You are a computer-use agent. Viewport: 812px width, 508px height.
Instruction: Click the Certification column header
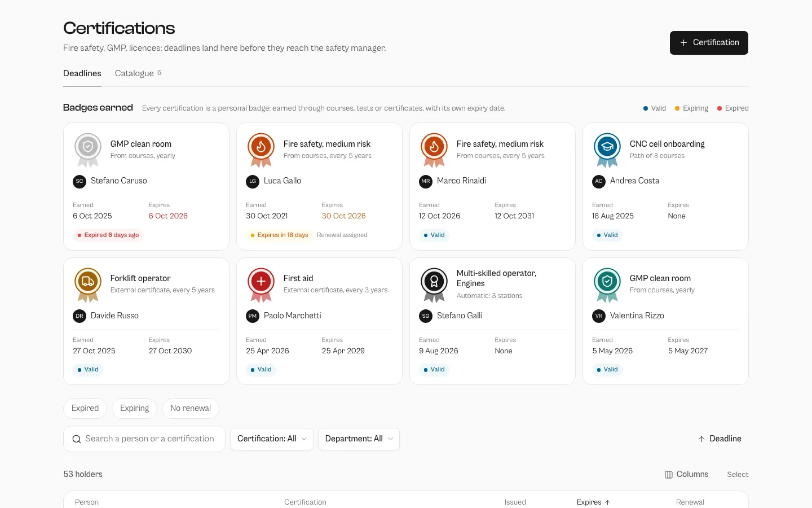(305, 502)
